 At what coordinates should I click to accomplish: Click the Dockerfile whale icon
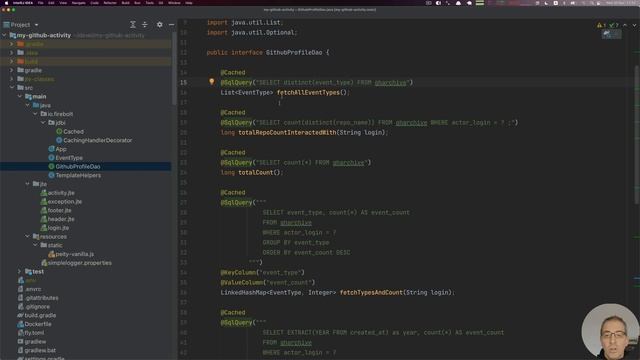20,324
